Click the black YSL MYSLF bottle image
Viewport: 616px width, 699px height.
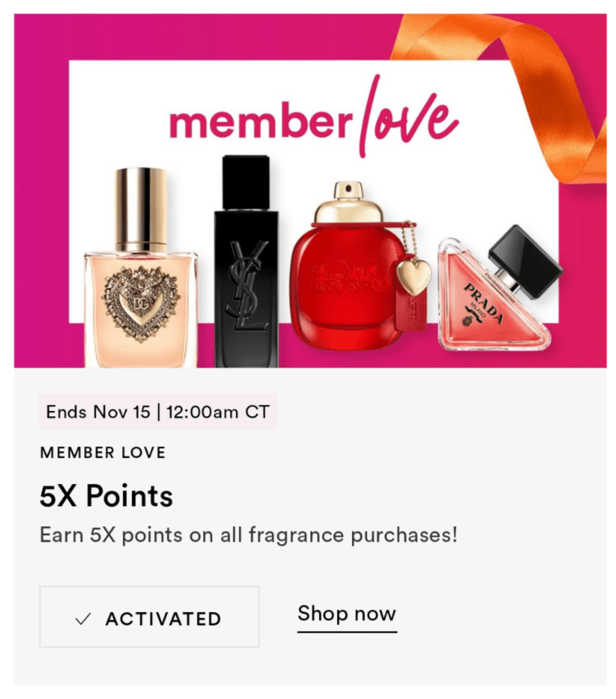(x=246, y=261)
